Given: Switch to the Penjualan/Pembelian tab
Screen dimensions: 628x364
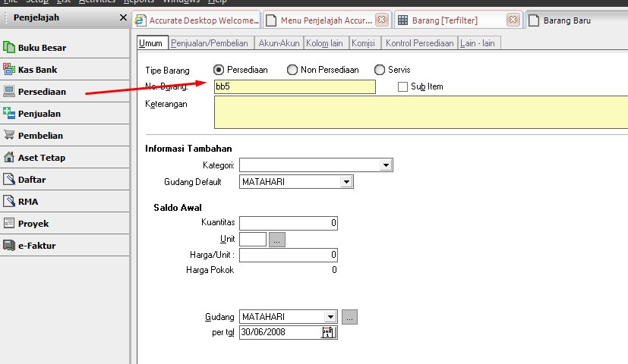Looking at the screenshot, I should point(210,43).
